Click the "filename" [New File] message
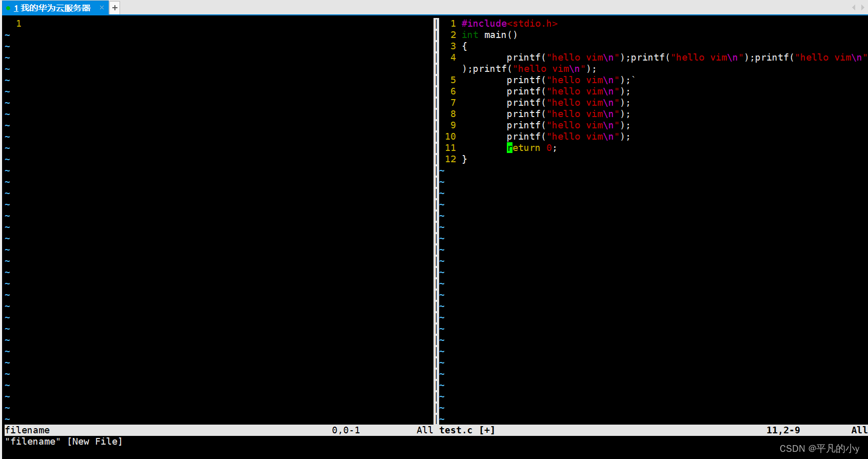This screenshot has height=459, width=868. click(x=64, y=442)
